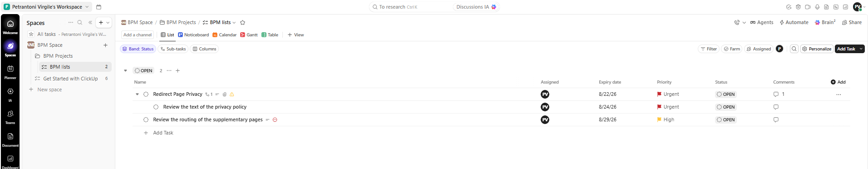The image size is (868, 169).
Task: Click the P avatar filter next to Assigned
Action: pos(779,49)
